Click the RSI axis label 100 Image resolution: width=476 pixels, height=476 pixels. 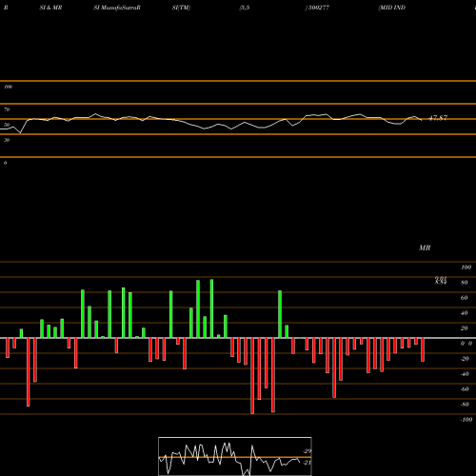(x=8, y=87)
